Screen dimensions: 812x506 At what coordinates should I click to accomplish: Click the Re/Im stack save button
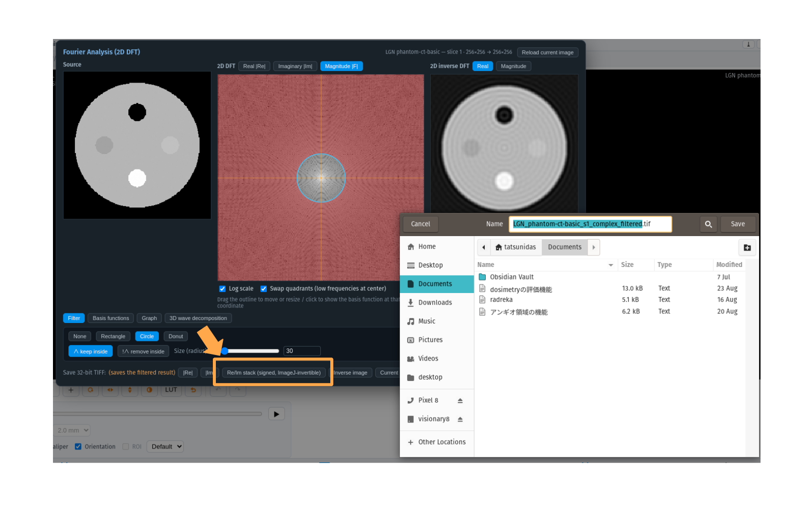tap(273, 372)
